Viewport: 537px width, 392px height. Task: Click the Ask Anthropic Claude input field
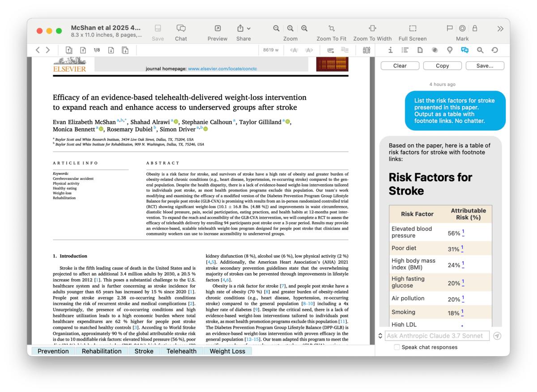coord(436,336)
